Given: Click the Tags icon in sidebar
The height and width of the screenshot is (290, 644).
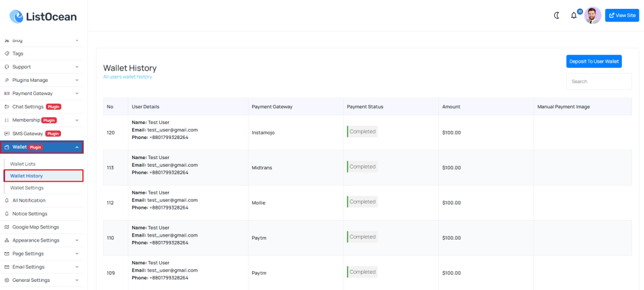Looking at the screenshot, I should point(6,53).
